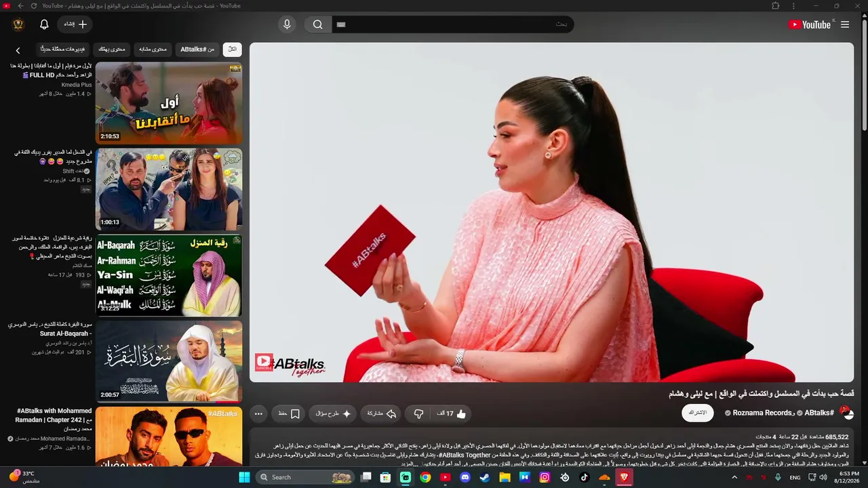Show hidden system tray icons chevron

[734, 477]
